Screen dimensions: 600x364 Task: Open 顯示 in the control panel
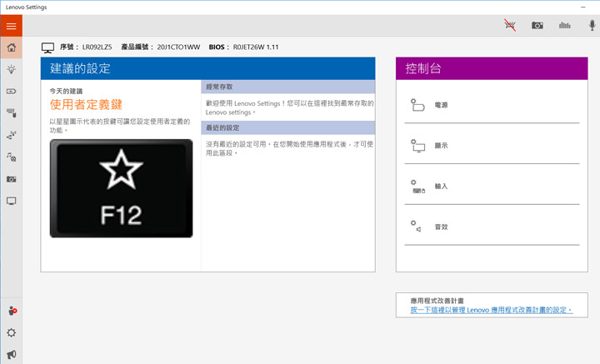pyautogui.click(x=442, y=146)
